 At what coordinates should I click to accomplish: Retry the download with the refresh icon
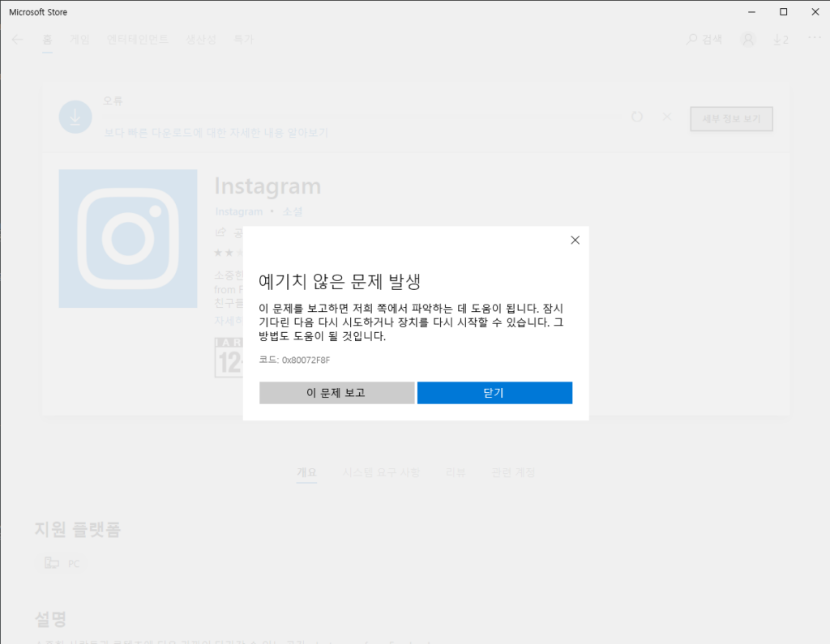(637, 117)
